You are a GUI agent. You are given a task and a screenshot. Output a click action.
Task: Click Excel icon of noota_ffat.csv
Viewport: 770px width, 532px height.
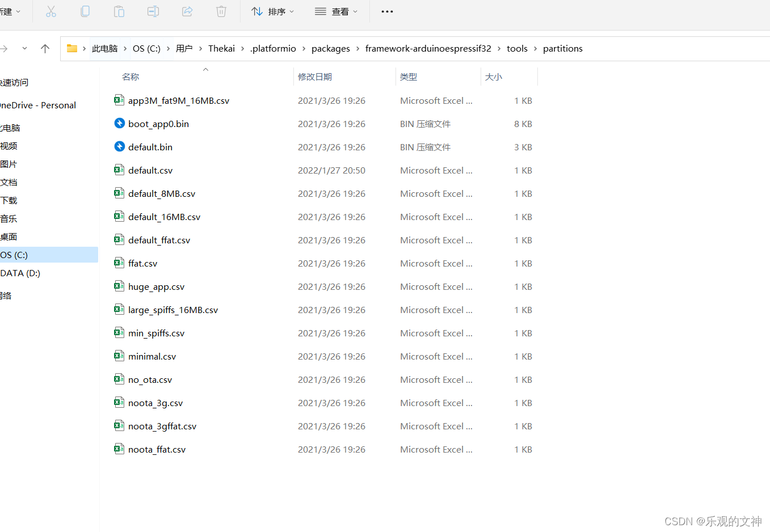click(x=119, y=449)
